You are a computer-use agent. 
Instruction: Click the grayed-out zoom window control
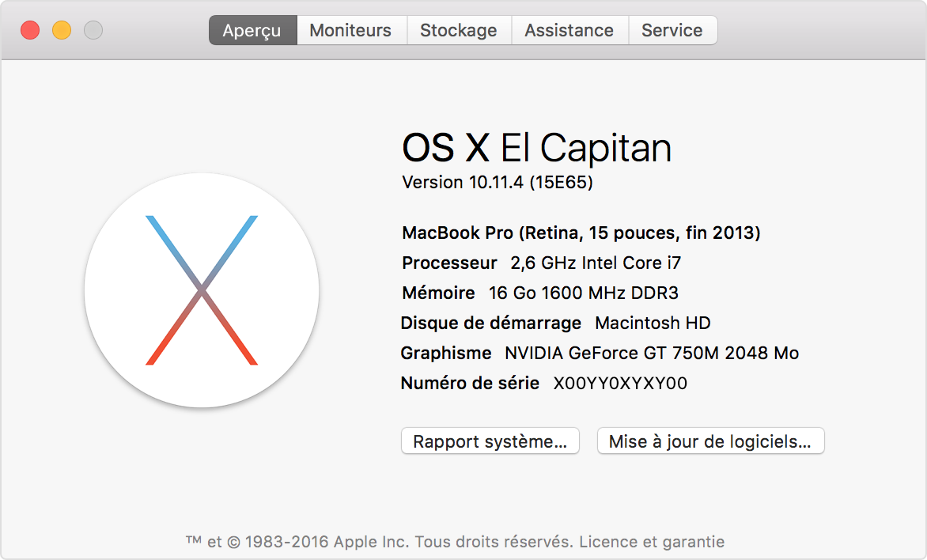tap(93, 30)
